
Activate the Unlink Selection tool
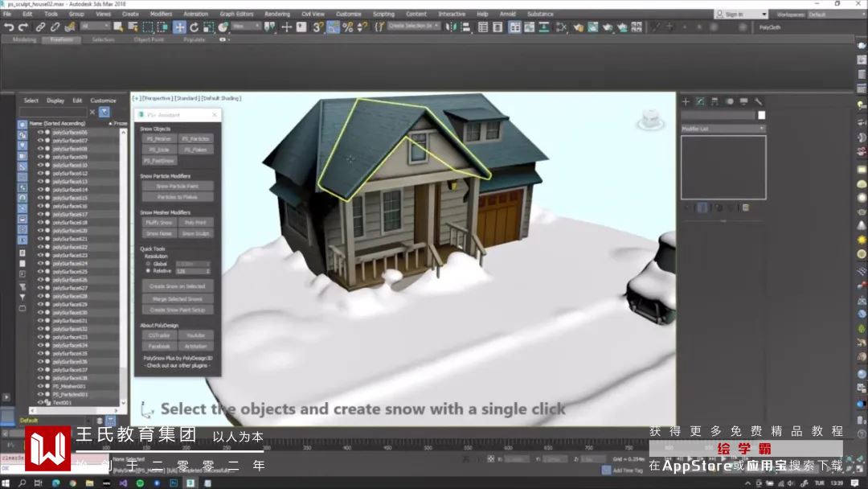[x=55, y=27]
